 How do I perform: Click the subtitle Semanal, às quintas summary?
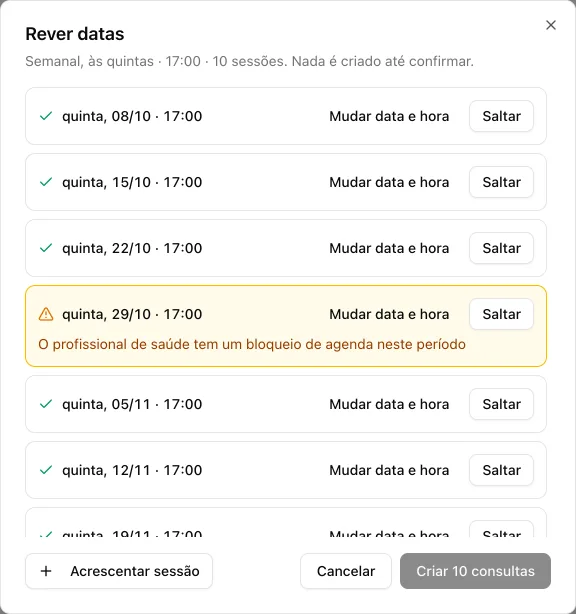[x=249, y=61]
